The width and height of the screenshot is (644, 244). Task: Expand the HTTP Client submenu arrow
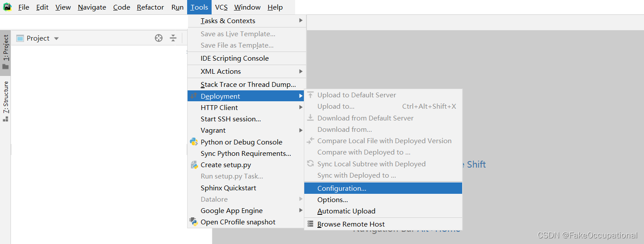click(x=301, y=107)
